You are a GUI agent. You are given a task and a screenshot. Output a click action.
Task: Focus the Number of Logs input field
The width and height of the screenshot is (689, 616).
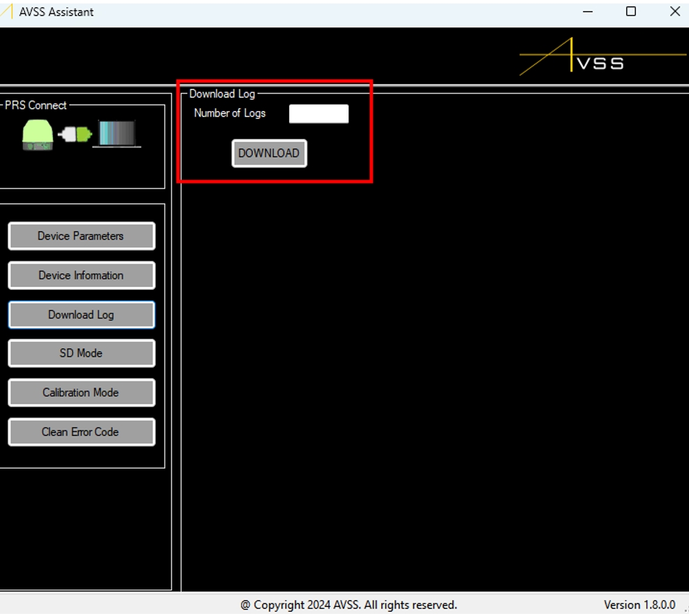[318, 114]
